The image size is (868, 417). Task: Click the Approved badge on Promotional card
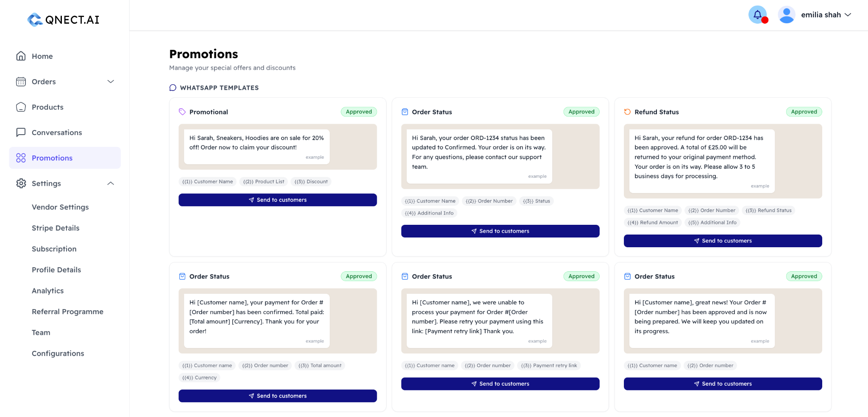(x=359, y=112)
